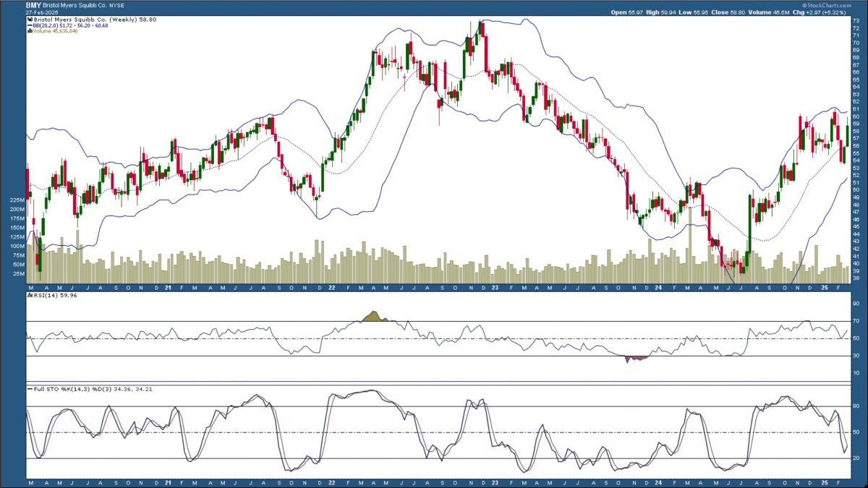Image resolution: width=868 pixels, height=488 pixels.
Task: Click the 20 level on the stochastic axis
Action: (x=856, y=458)
